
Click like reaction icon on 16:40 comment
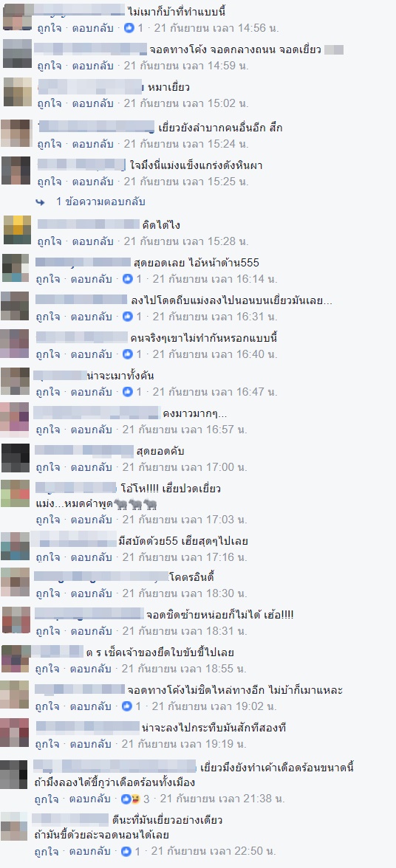point(128,354)
